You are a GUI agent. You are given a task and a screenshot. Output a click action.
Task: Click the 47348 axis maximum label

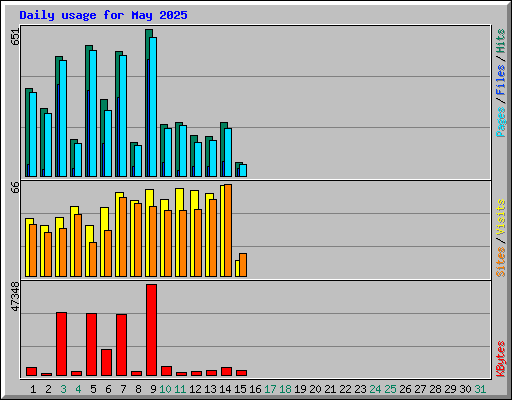[x=16, y=297]
